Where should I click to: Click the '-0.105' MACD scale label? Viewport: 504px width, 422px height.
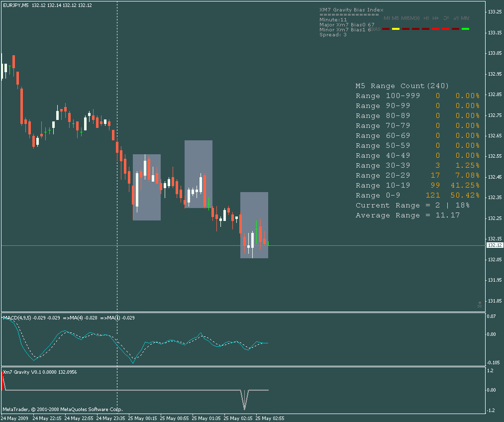pyautogui.click(x=494, y=363)
